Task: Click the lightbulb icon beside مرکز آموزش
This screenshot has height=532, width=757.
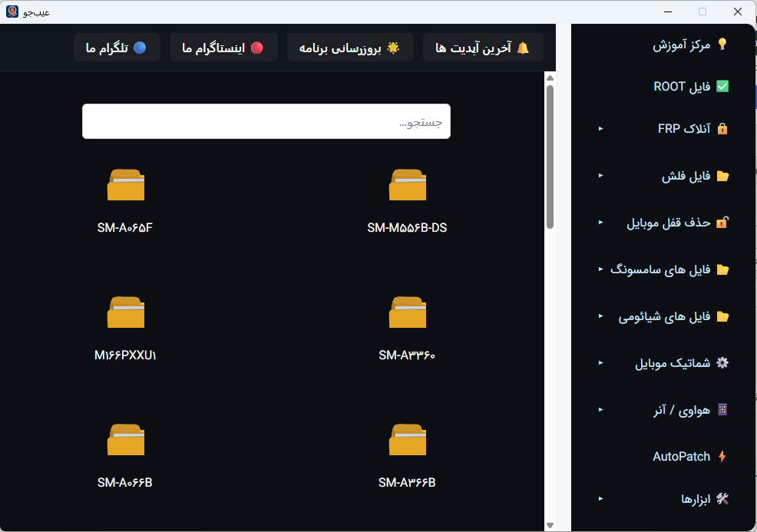Action: coord(722,44)
